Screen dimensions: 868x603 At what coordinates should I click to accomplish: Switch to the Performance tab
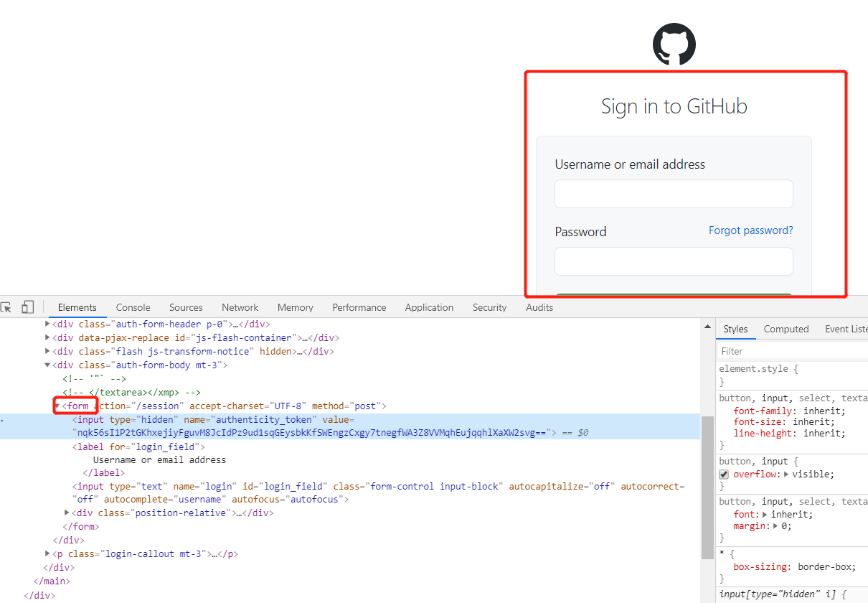pyautogui.click(x=359, y=307)
